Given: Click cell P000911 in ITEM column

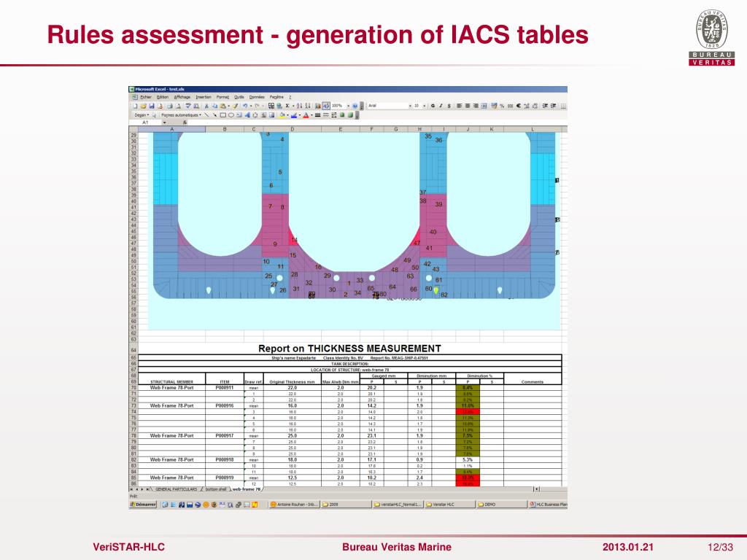Looking at the screenshot, I should click(225, 388).
